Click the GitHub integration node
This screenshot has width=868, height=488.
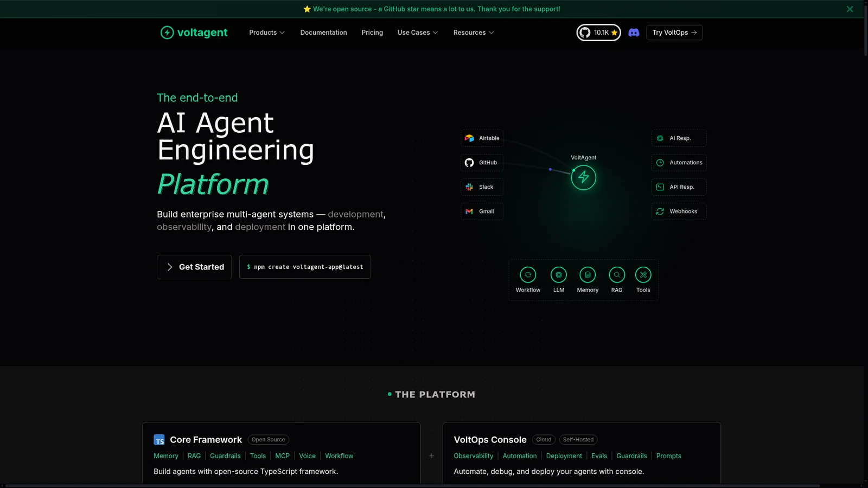click(x=482, y=163)
